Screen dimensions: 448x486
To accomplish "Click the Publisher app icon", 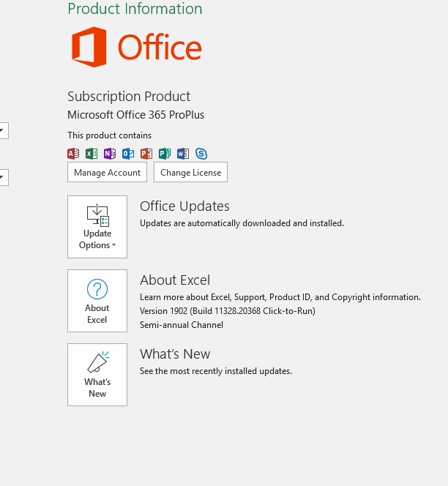I will coord(165,154).
